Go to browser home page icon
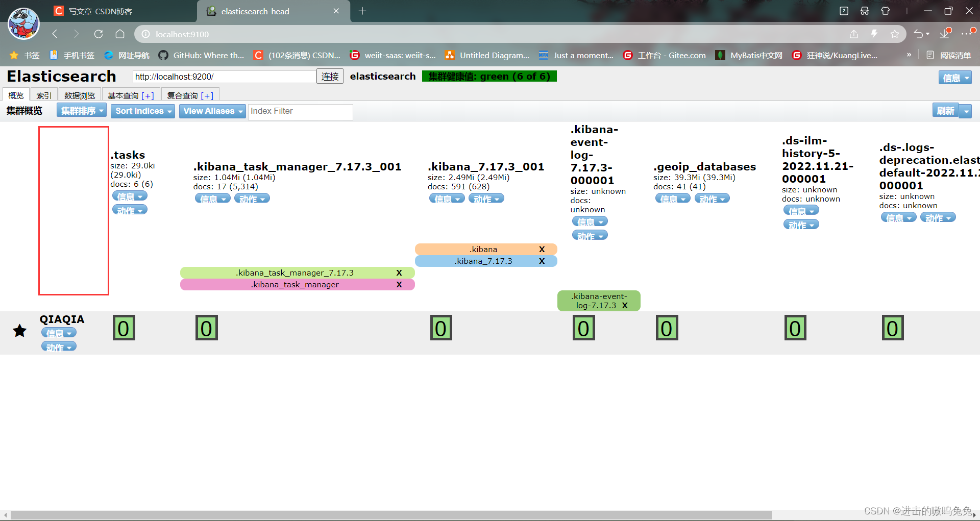The height and width of the screenshot is (521, 980). pyautogui.click(x=120, y=34)
